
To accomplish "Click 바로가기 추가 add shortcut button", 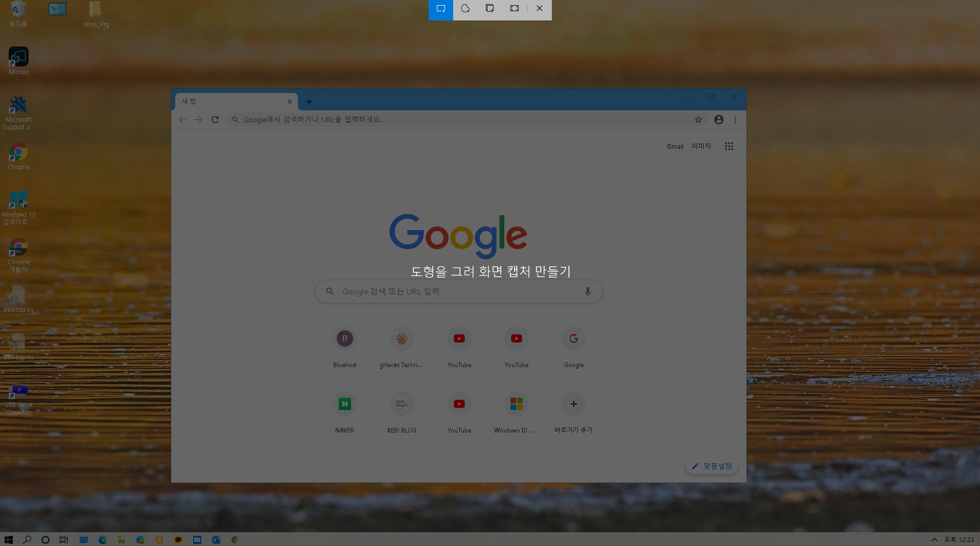I will 574,404.
